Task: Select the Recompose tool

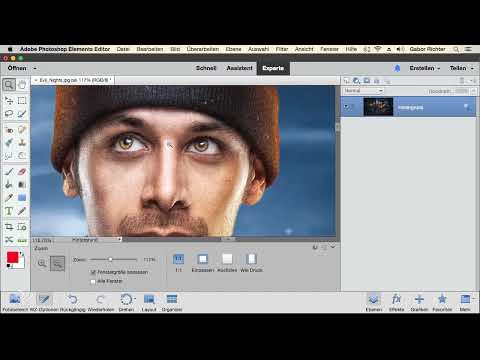Action: (x=22, y=227)
